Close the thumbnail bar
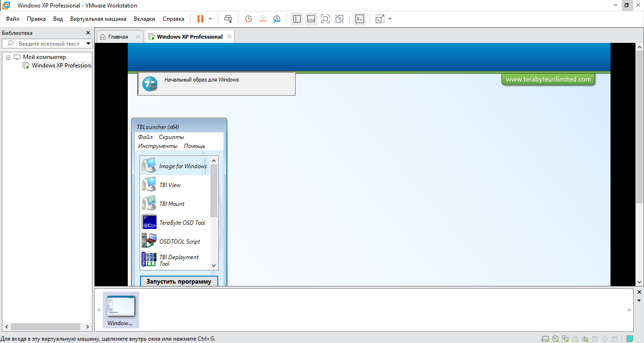Image resolution: width=644 pixels, height=343 pixels. click(x=639, y=292)
